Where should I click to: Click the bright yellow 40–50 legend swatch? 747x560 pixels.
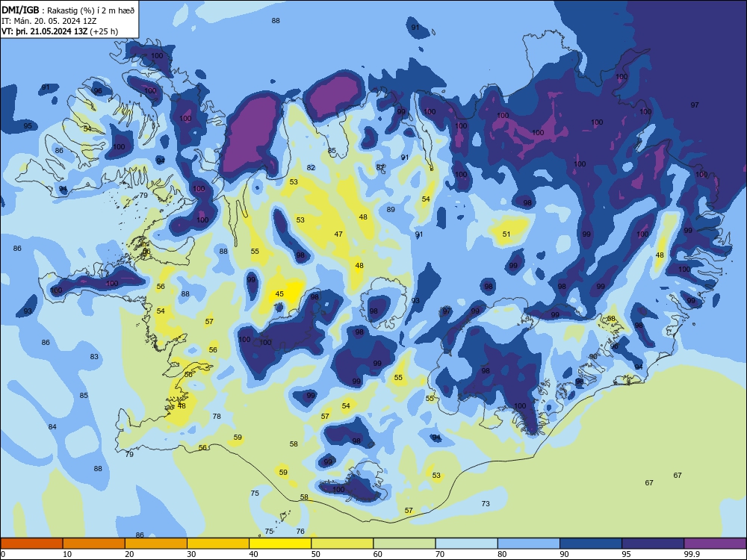click(x=280, y=544)
